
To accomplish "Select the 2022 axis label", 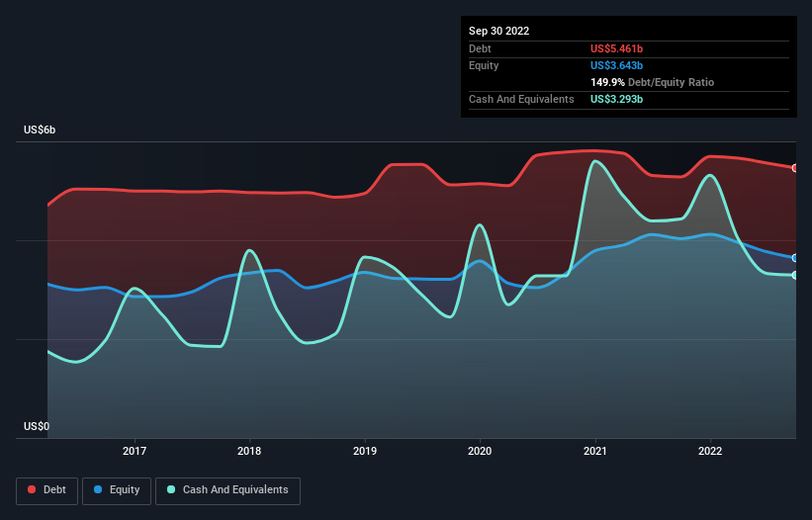I will [x=710, y=451].
